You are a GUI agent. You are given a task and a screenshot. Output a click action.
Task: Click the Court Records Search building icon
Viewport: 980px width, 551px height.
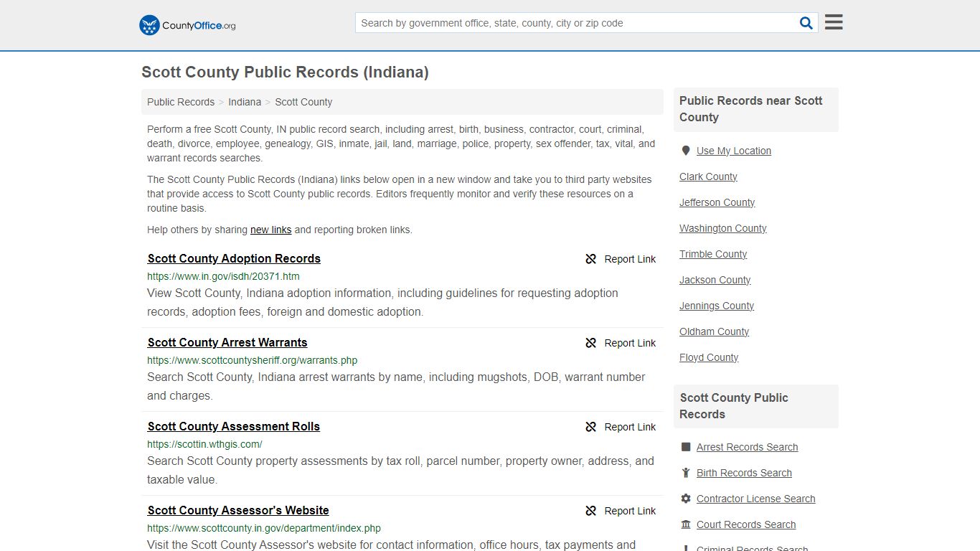point(686,524)
